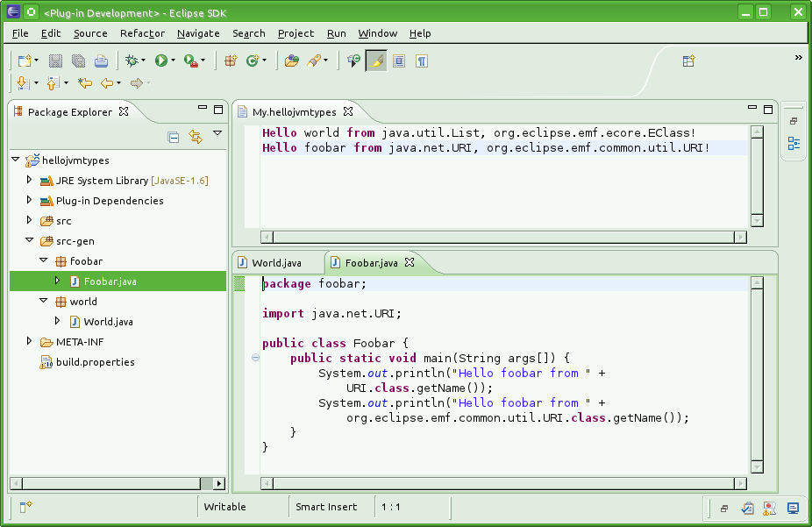Launch Debug with the bug icon
The image size is (812, 527).
[132, 61]
